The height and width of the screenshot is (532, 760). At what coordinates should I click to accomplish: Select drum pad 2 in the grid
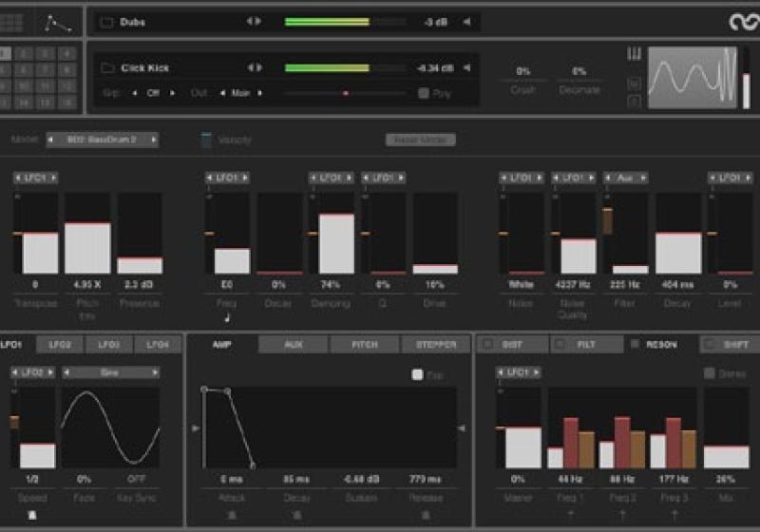coord(23,53)
